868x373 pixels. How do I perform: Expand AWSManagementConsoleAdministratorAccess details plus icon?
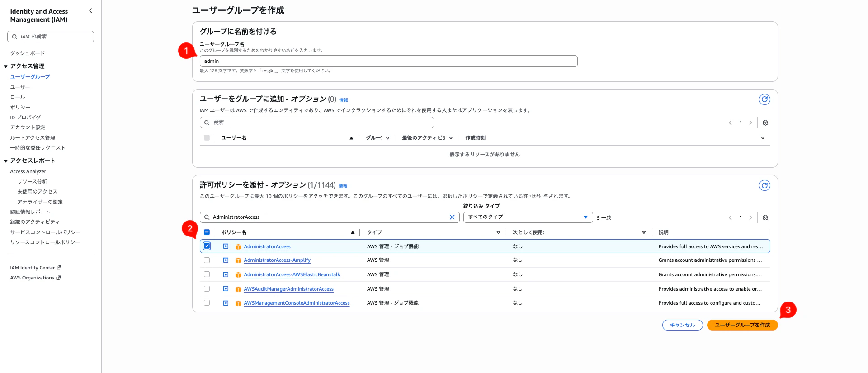coord(226,303)
